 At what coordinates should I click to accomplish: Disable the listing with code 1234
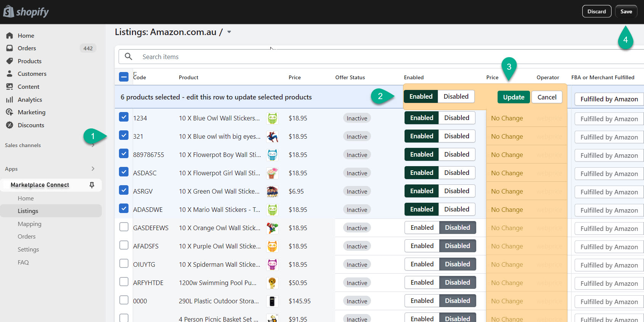(x=457, y=118)
